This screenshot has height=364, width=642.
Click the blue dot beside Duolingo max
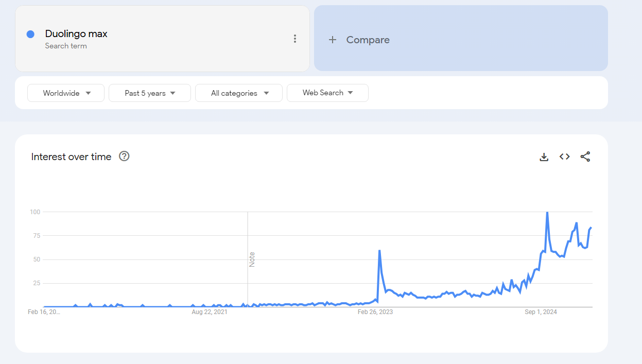(x=30, y=34)
